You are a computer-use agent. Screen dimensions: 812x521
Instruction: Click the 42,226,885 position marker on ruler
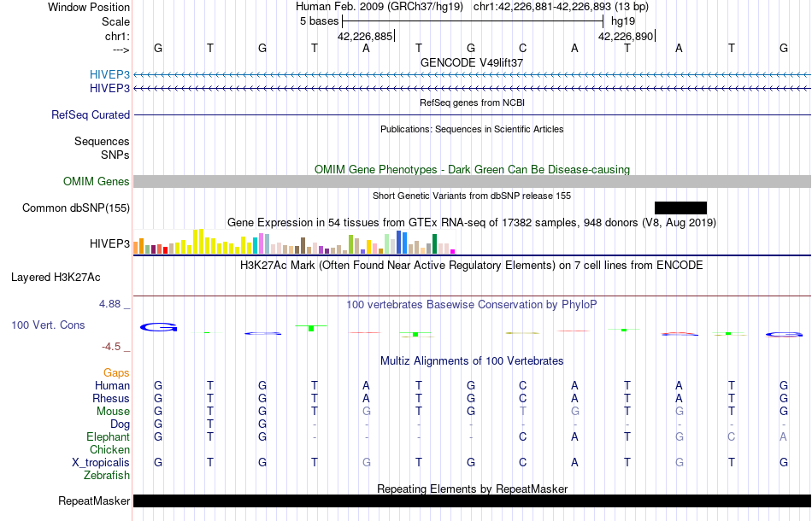pos(366,36)
